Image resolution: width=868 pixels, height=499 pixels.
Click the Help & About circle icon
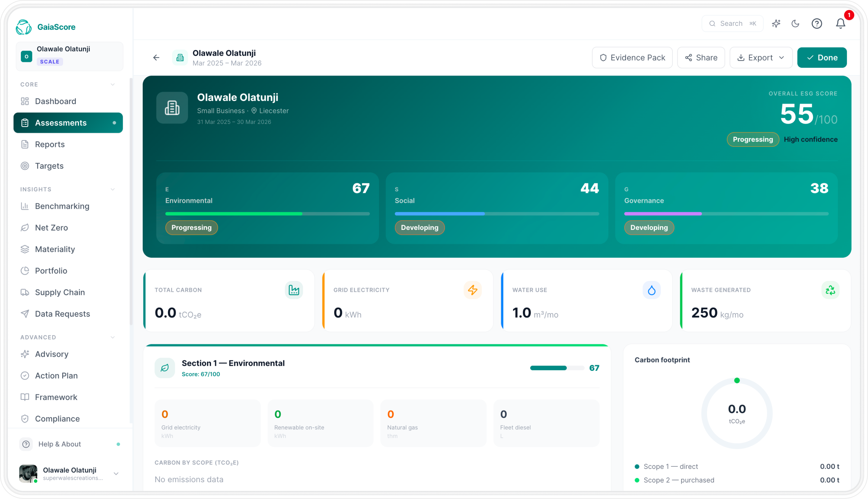[x=26, y=444]
